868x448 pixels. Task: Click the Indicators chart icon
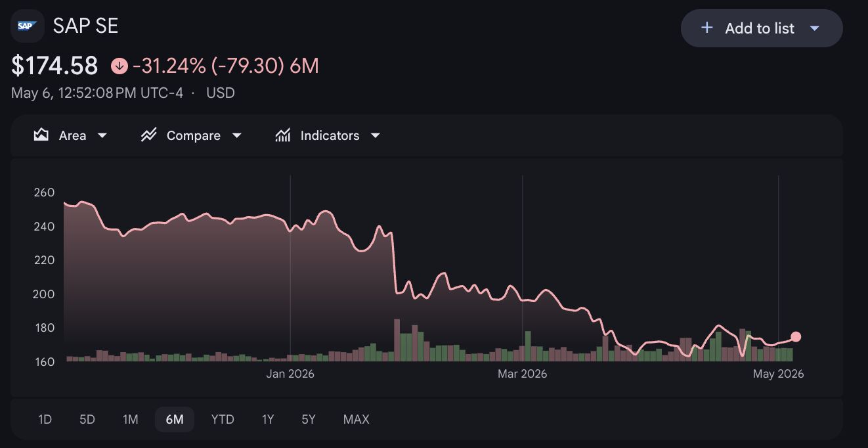(283, 135)
